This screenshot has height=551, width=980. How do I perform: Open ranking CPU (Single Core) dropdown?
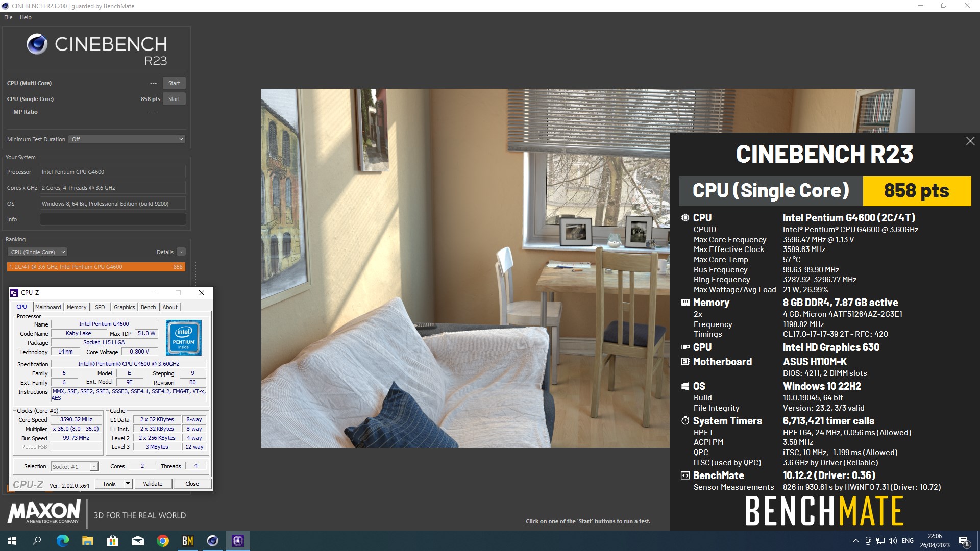[37, 252]
